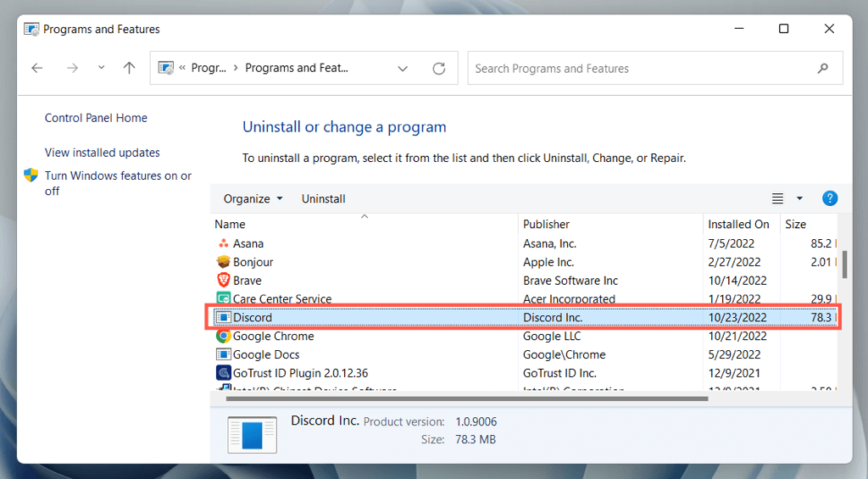Open the Organize dropdown menu
The height and width of the screenshot is (479, 868).
click(x=253, y=198)
